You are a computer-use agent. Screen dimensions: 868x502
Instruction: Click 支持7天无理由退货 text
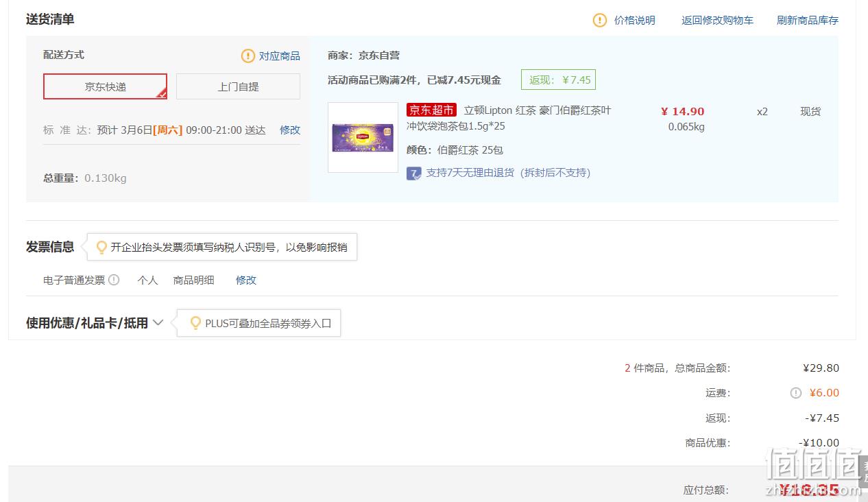click(x=508, y=173)
